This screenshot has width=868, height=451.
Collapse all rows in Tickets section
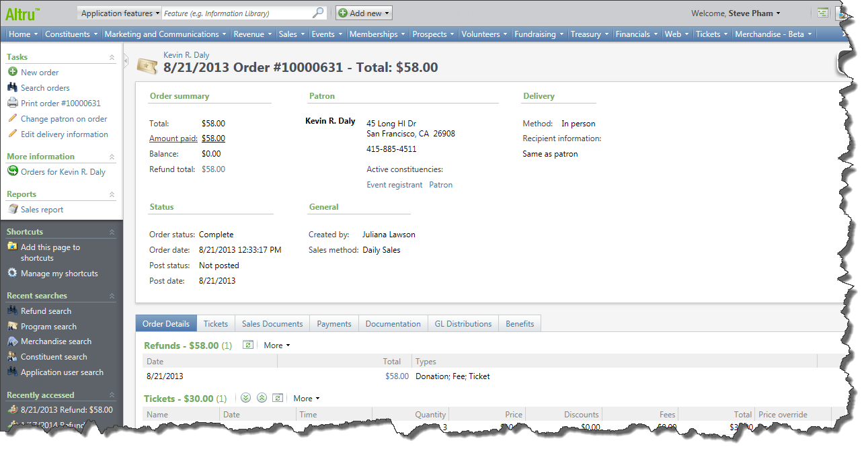[x=262, y=398]
